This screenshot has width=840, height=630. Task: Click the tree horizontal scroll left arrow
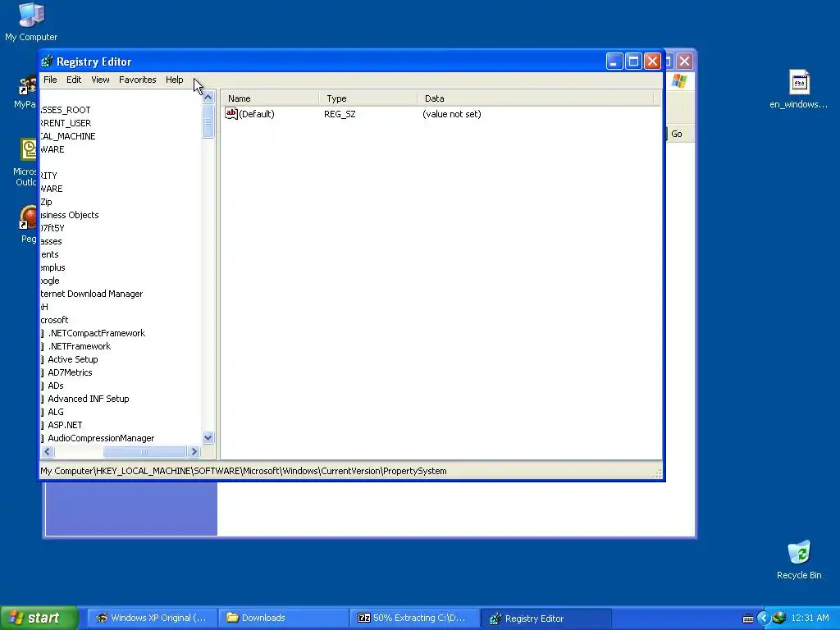coord(48,452)
